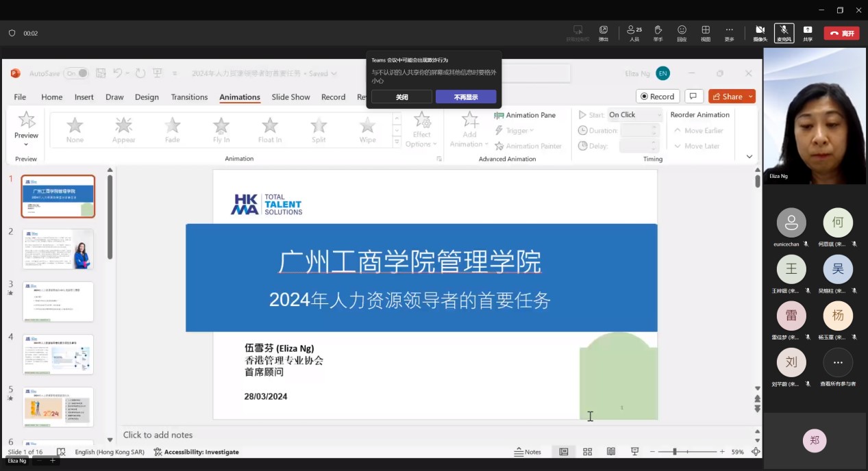Open the Start 'On Click' dropdown
Screen dimensions: 868x471
tap(634, 115)
